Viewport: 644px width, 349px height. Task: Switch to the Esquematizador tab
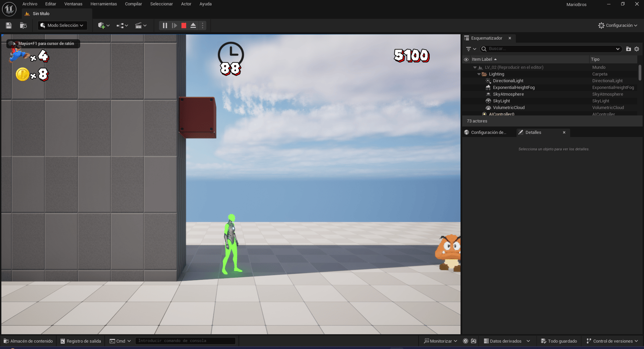tap(486, 38)
